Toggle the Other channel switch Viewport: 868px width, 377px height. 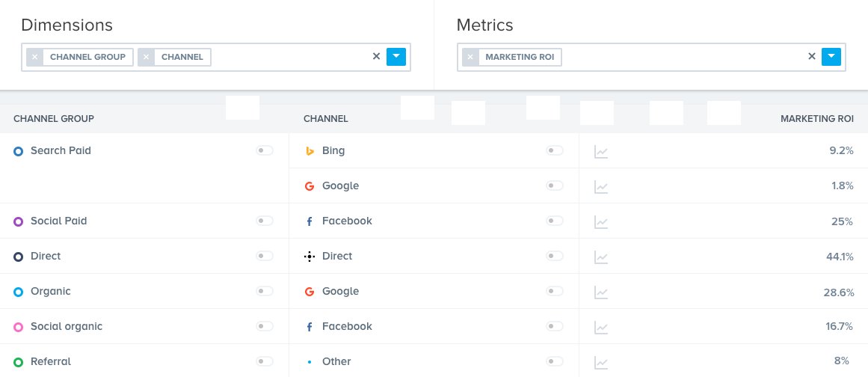555,361
